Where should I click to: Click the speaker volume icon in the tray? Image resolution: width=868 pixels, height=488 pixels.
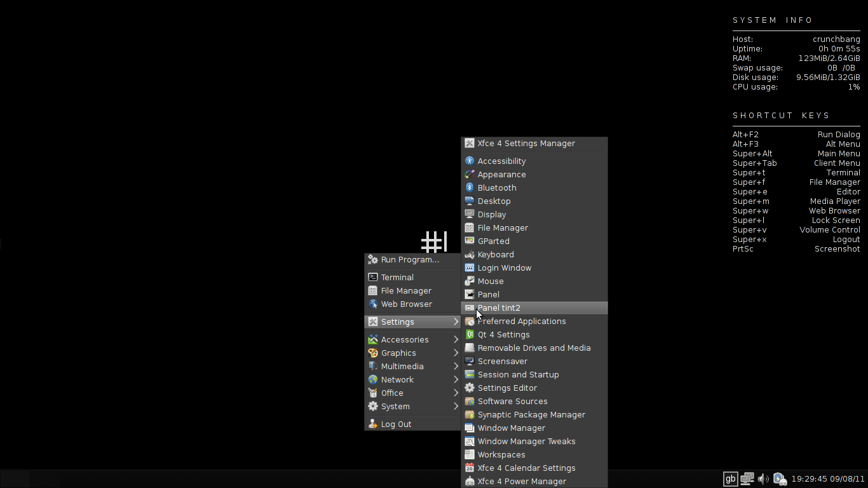763,478
